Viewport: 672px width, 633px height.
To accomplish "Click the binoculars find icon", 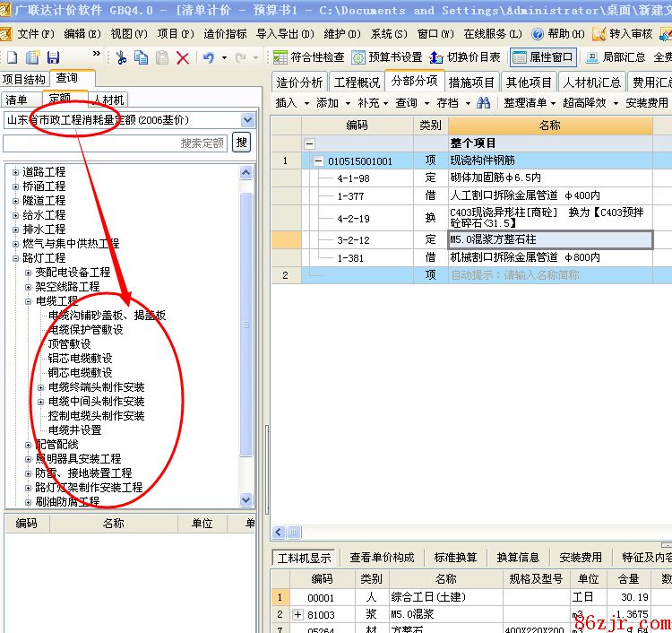I will point(484,103).
